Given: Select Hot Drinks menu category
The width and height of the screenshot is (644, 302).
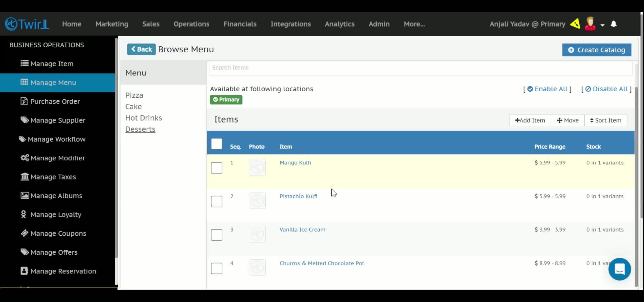Looking at the screenshot, I should click(144, 118).
